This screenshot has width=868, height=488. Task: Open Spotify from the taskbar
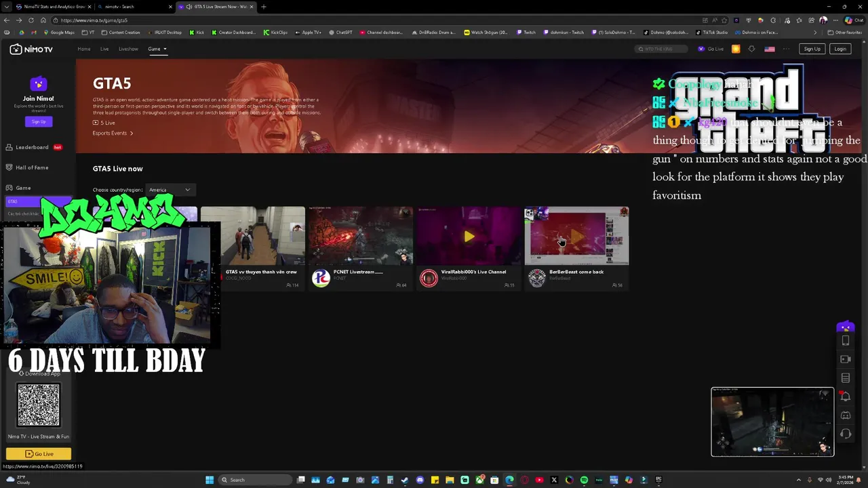pos(584,480)
